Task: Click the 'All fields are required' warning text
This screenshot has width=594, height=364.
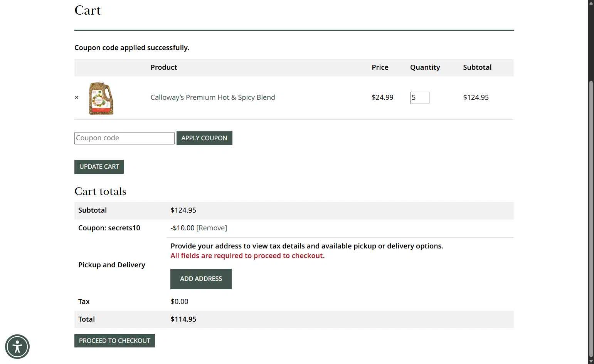Action: click(x=247, y=256)
